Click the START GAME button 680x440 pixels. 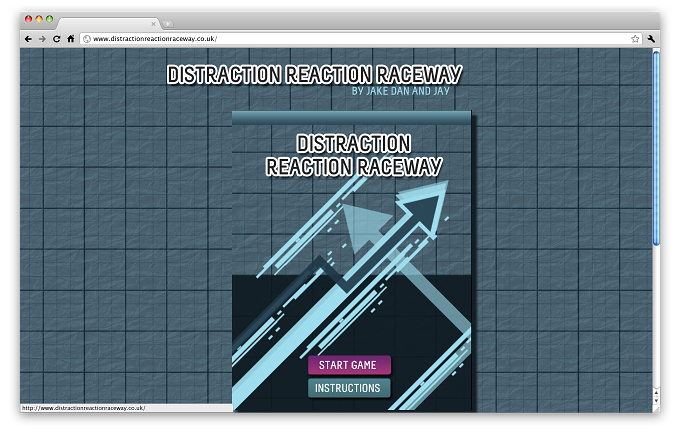pos(349,365)
